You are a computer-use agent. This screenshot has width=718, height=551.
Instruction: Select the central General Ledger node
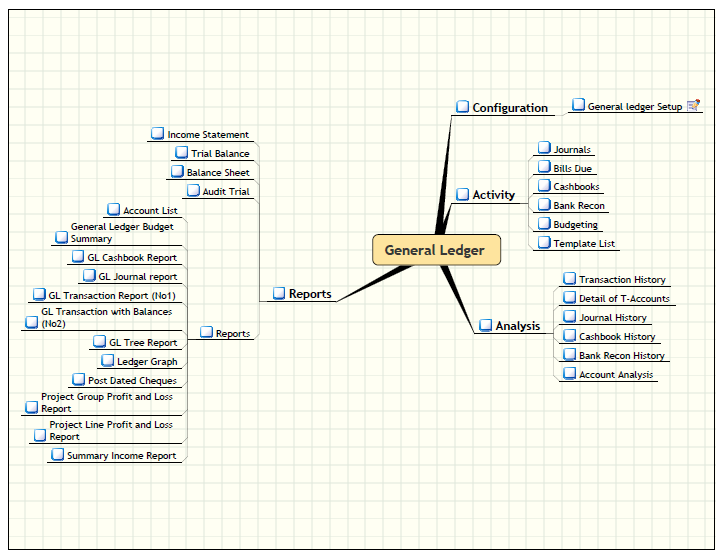pyautogui.click(x=435, y=250)
